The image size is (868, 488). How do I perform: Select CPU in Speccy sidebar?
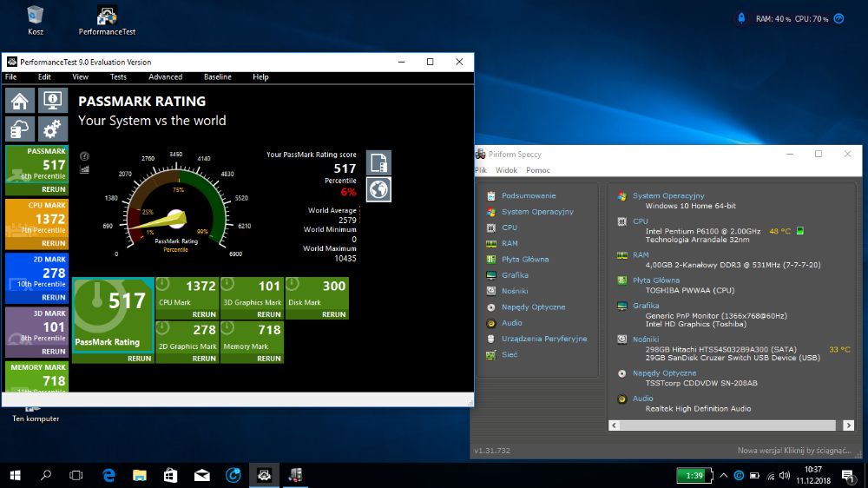pyautogui.click(x=510, y=228)
